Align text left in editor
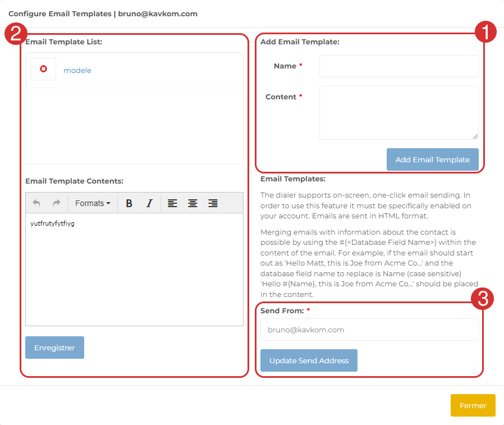The height and width of the screenshot is (425, 504). tap(172, 203)
